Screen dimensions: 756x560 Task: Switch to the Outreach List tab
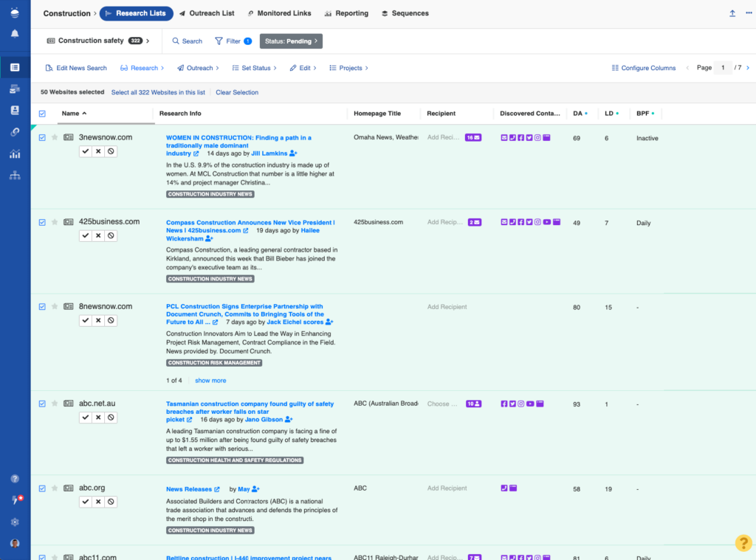pyautogui.click(x=207, y=13)
